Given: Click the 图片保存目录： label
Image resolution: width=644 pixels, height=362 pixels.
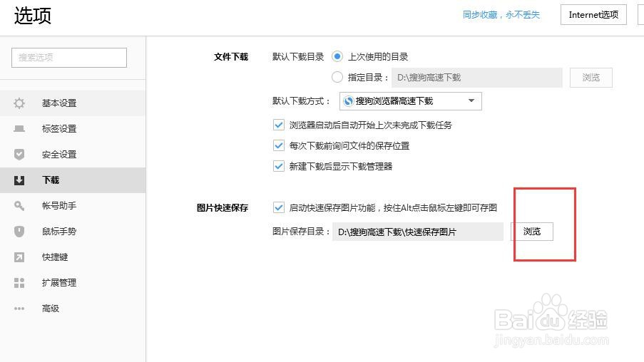Looking at the screenshot, I should [x=302, y=232].
